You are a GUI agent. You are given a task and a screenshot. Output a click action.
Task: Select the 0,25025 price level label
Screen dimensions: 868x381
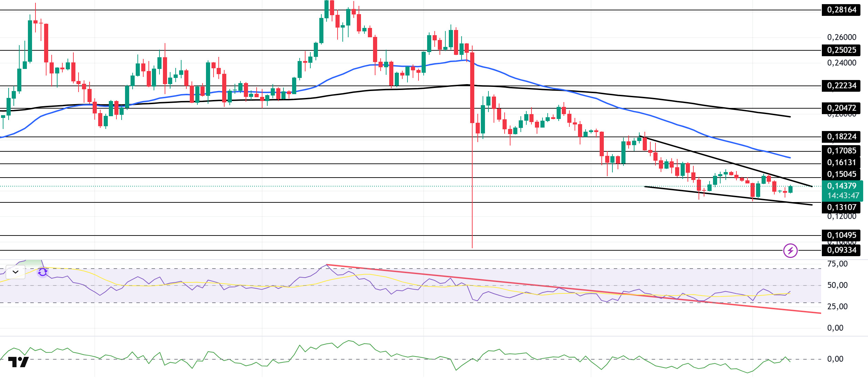[841, 50]
